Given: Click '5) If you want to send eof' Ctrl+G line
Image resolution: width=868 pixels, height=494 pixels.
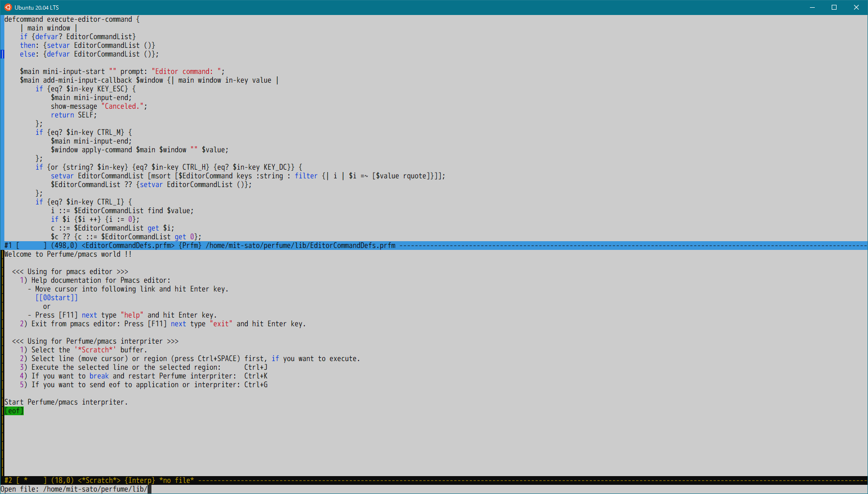Looking at the screenshot, I should pyautogui.click(x=144, y=385).
